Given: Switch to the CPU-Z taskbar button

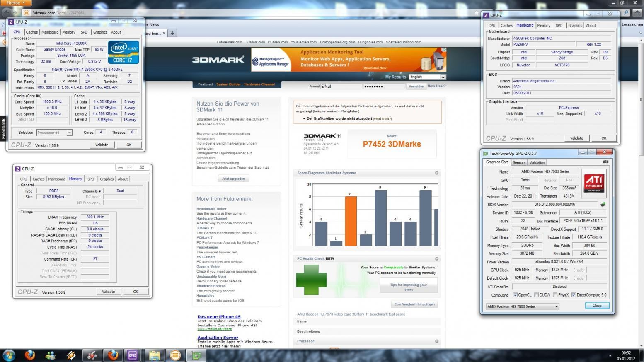Looking at the screenshot, I should click(x=133, y=355).
